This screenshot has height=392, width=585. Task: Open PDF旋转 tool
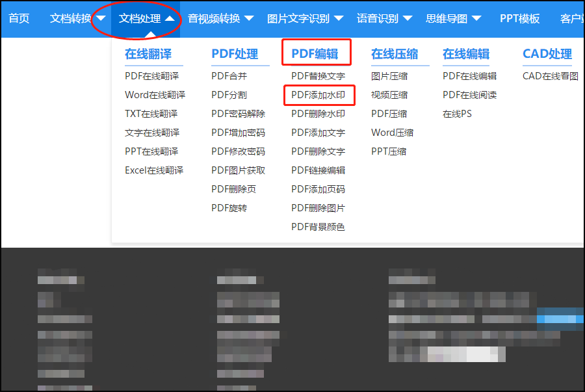229,208
